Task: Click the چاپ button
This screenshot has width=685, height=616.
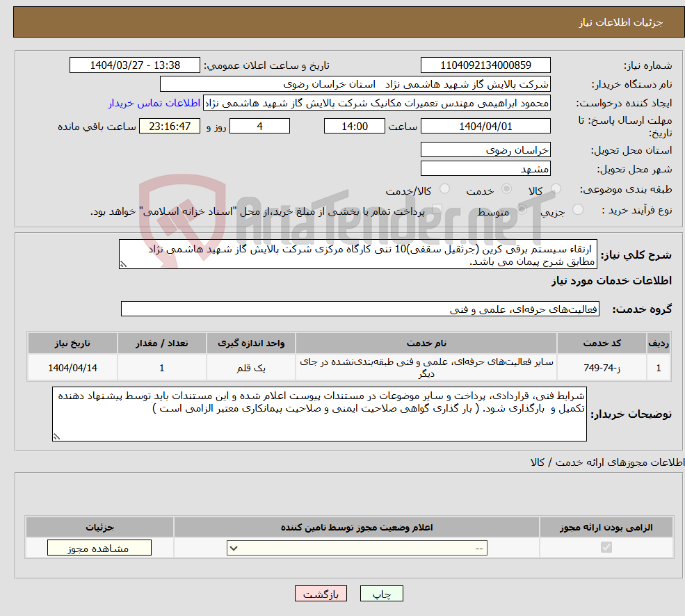Action: (380, 593)
